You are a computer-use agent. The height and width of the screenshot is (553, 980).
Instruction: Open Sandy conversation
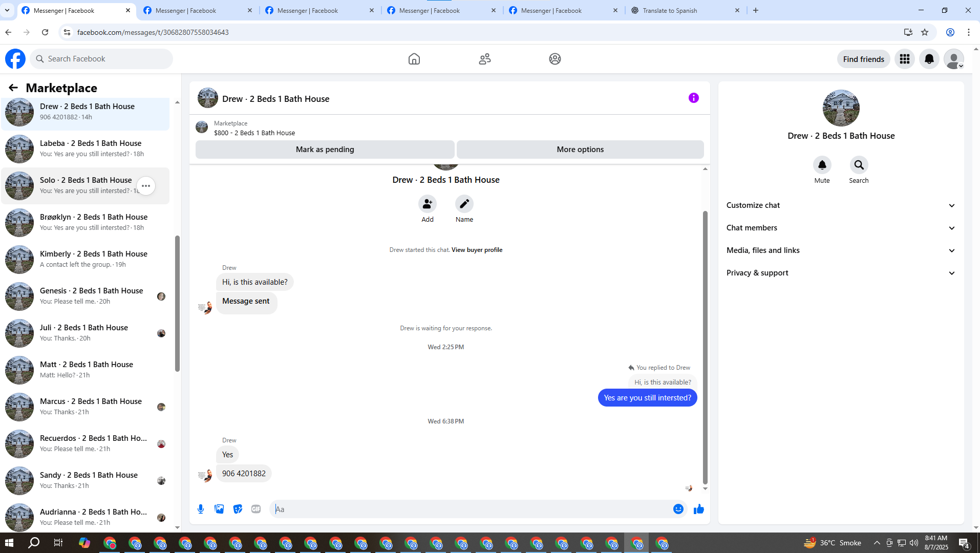coord(85,480)
